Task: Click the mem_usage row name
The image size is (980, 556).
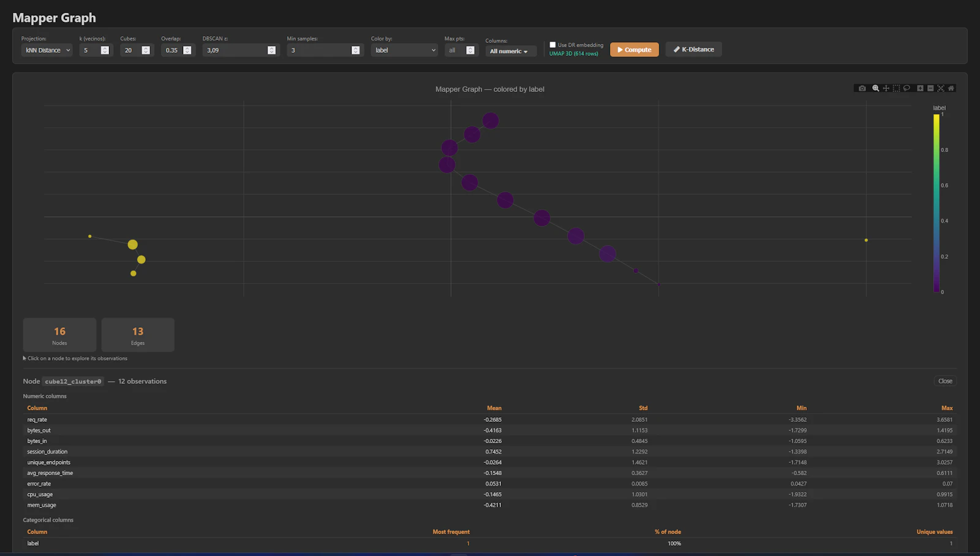Action: [42, 505]
